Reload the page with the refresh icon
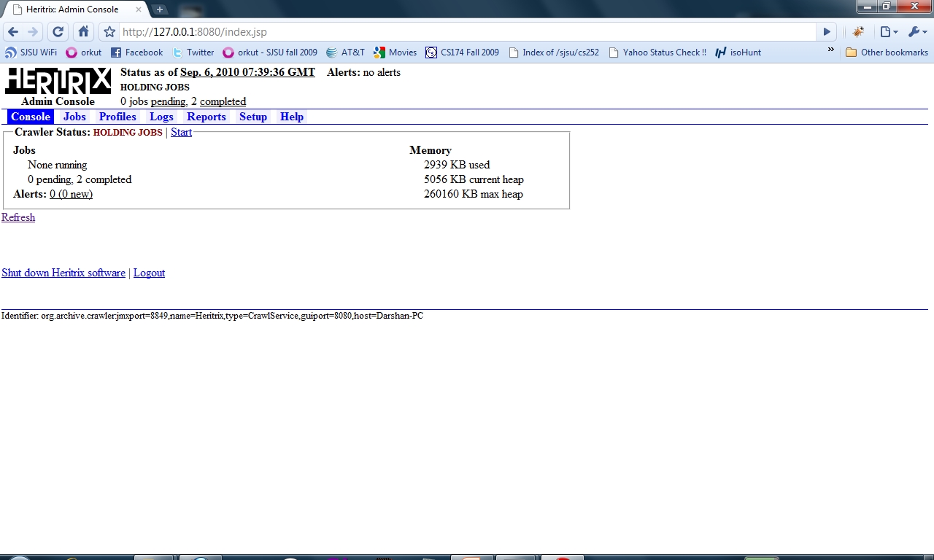Image resolution: width=934 pixels, height=560 pixels. [x=58, y=32]
